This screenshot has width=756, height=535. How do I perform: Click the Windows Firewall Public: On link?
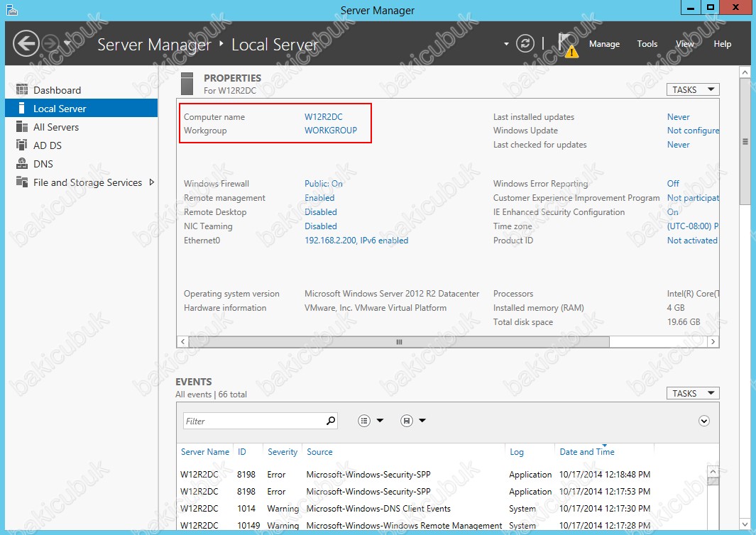tap(324, 184)
